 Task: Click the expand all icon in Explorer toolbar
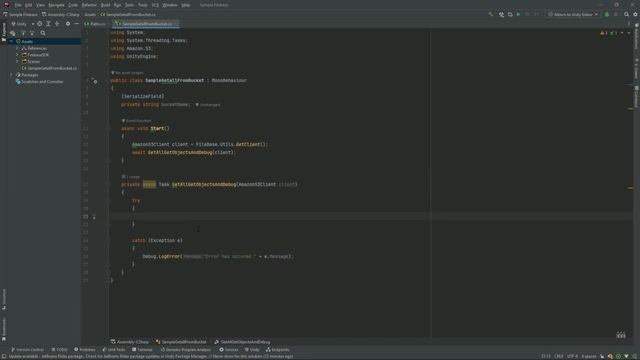point(48,24)
